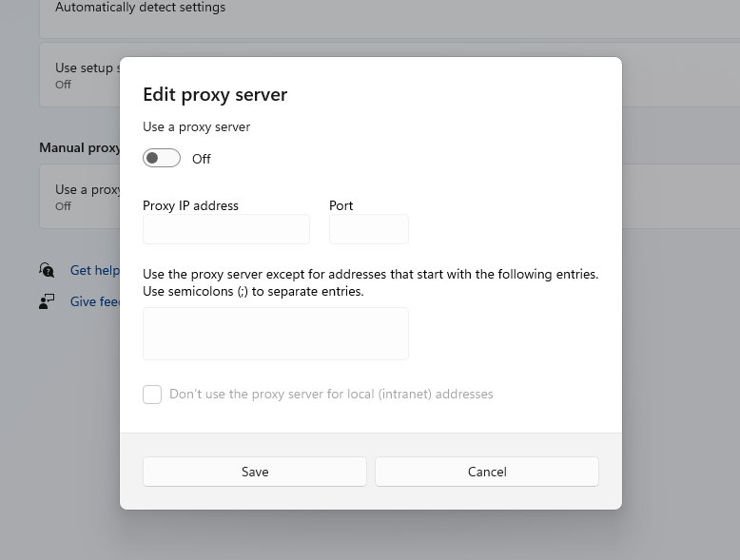
Task: Open the Give feedback link
Action: [95, 301]
